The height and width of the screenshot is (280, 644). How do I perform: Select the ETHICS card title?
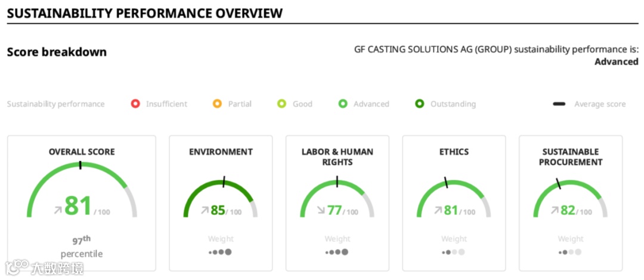454,152
